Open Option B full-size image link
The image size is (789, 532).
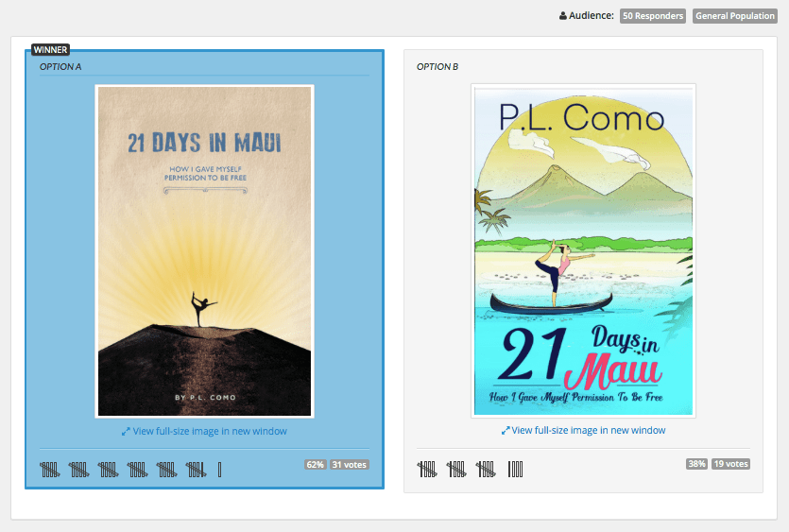(588, 431)
